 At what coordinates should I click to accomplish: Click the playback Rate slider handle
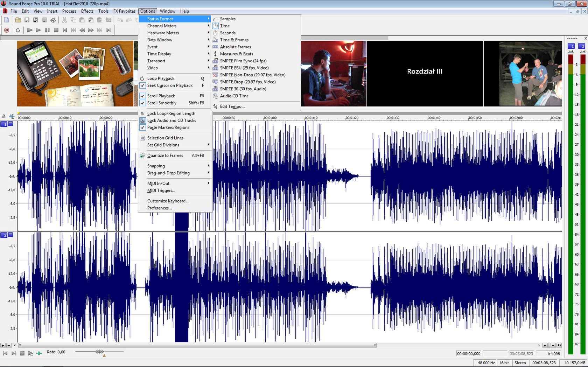click(x=99, y=352)
